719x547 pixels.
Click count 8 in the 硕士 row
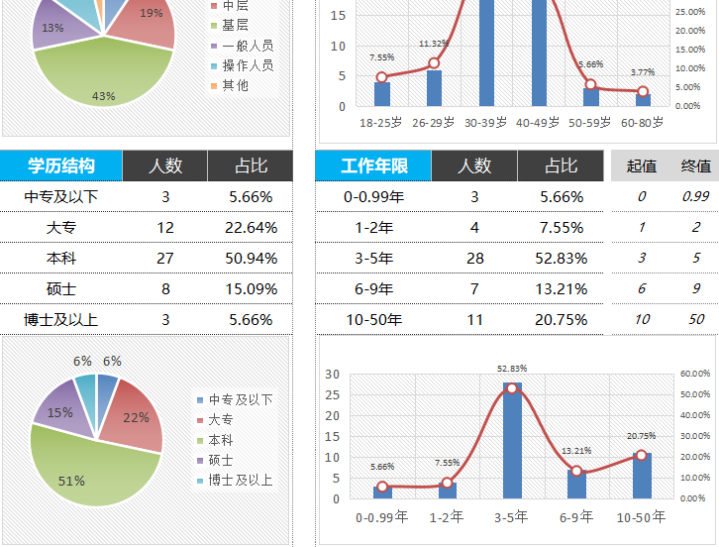[x=166, y=289]
